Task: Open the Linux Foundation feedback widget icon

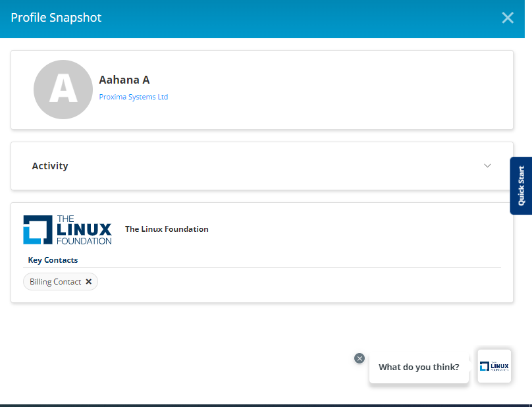Action: tap(494, 366)
